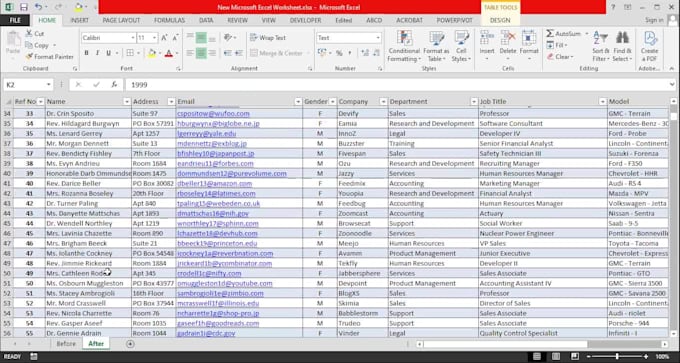Open Conditional Formatting menu
The image size is (680, 363).
pyautogui.click(x=404, y=46)
